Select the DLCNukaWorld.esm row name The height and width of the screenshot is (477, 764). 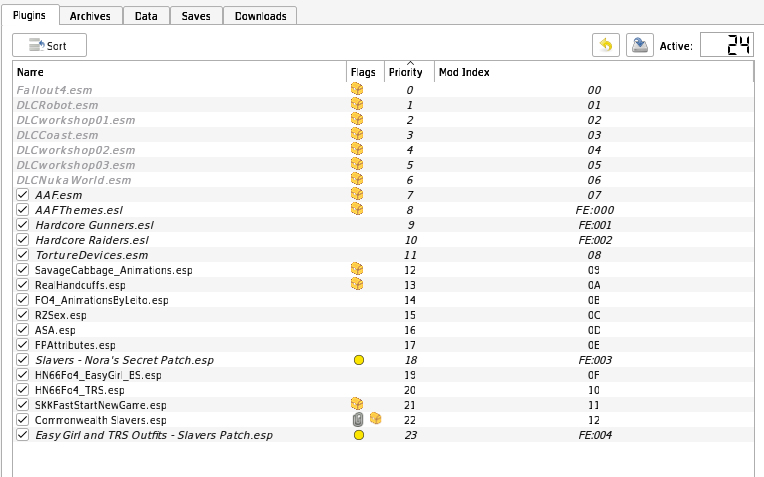click(74, 180)
